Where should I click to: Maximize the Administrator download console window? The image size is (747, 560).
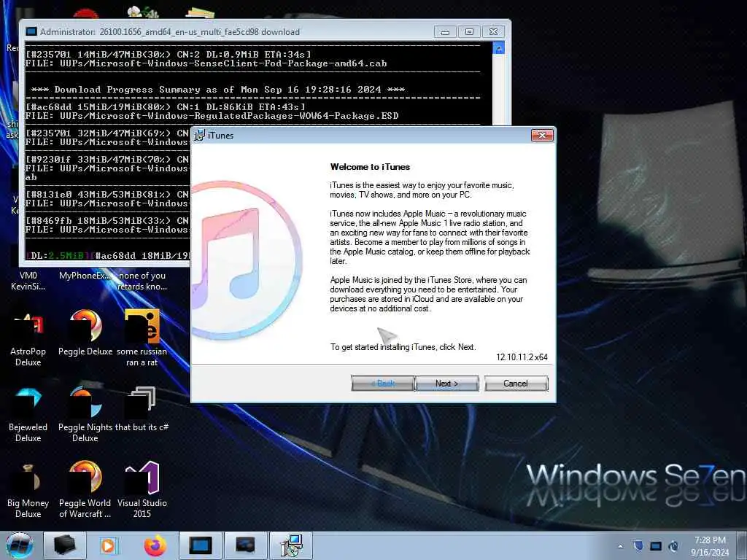(x=469, y=32)
